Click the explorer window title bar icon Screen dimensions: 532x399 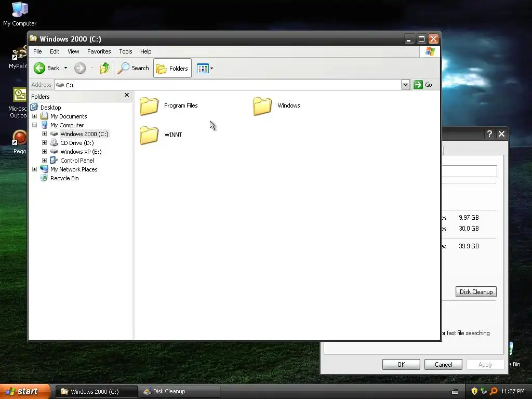pyautogui.click(x=33, y=38)
